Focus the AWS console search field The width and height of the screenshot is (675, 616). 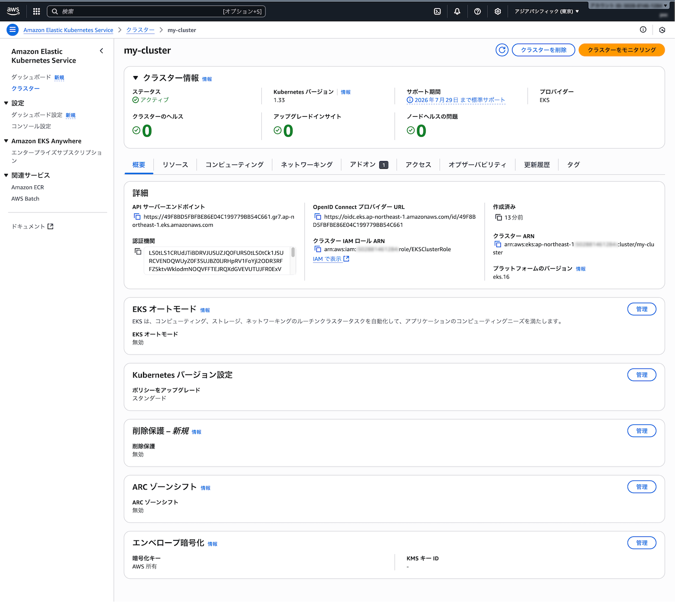coord(156,11)
